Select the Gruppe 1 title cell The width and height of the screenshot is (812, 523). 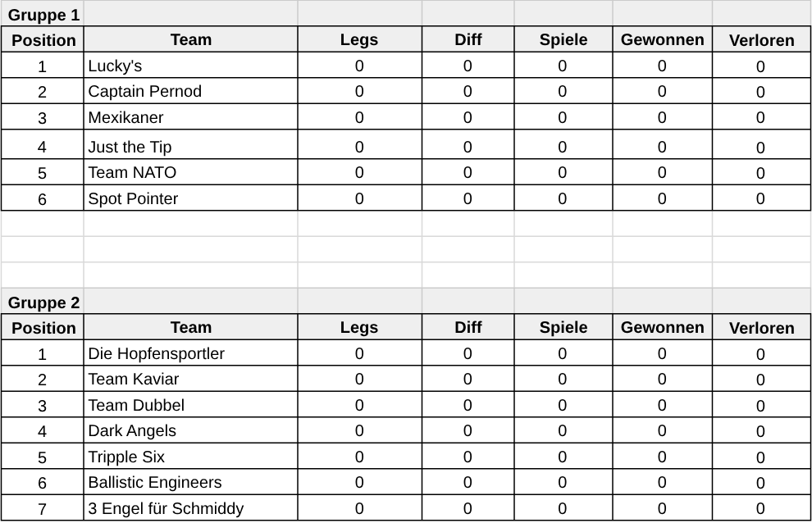43,14
